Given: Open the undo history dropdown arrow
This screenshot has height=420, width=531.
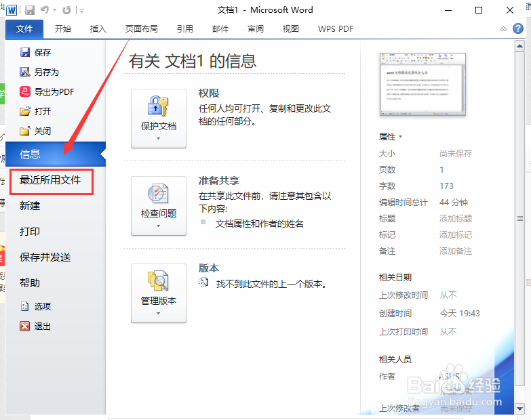Looking at the screenshot, I should [54, 10].
